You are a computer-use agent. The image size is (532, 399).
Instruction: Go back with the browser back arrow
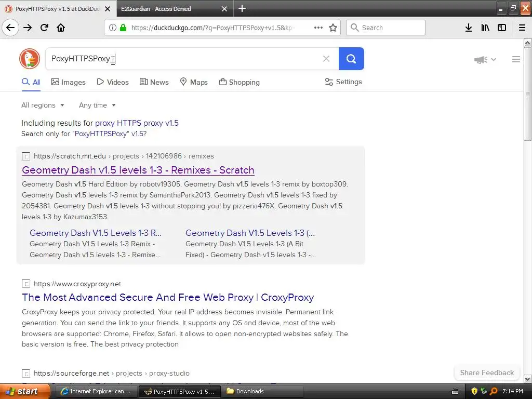[x=10, y=28]
